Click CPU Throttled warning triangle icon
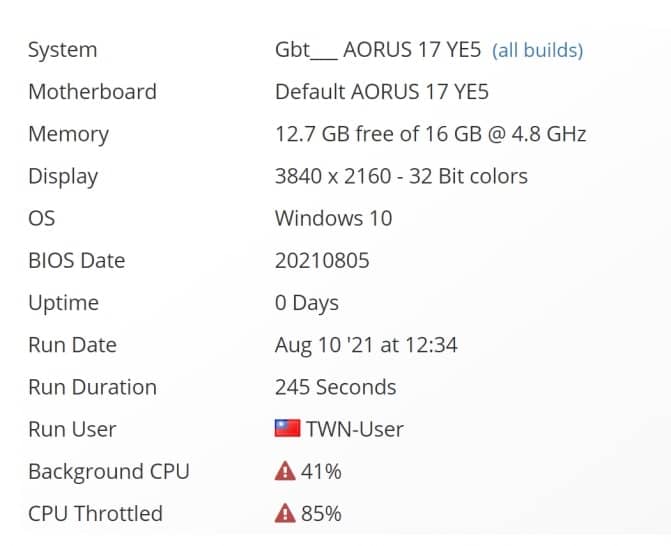 [x=285, y=513]
